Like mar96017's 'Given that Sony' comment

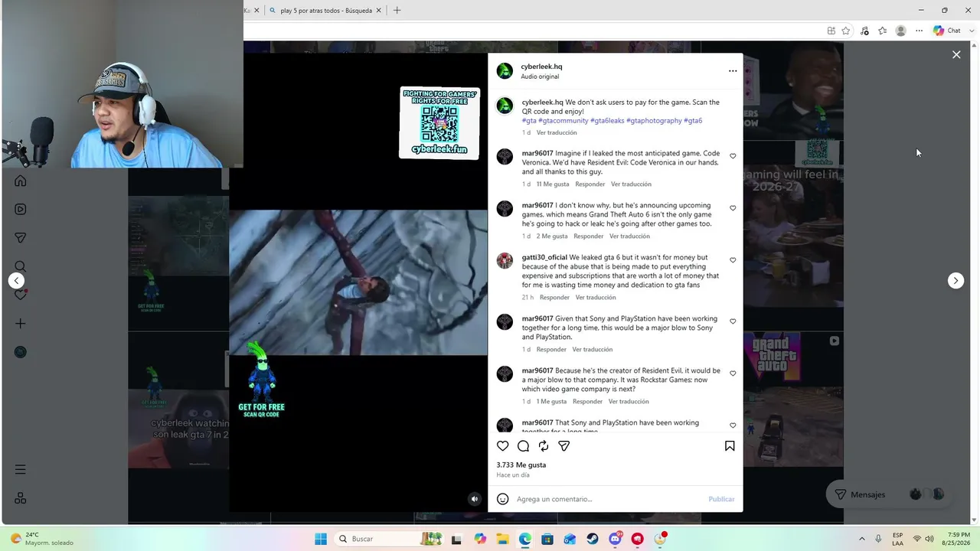pyautogui.click(x=733, y=321)
